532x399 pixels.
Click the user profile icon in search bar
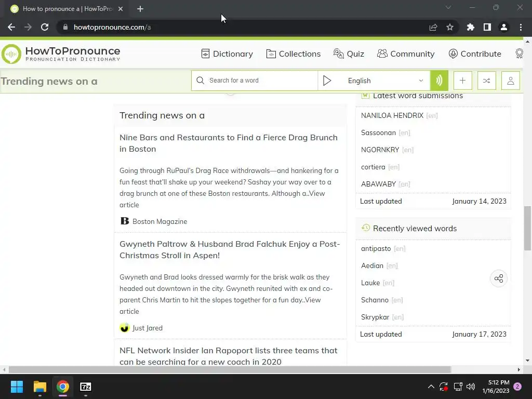[510, 81]
